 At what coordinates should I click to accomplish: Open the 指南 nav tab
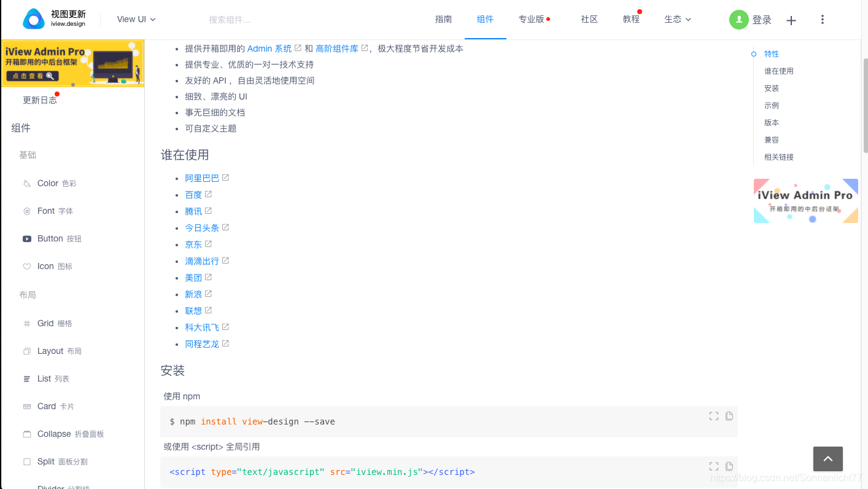click(443, 19)
